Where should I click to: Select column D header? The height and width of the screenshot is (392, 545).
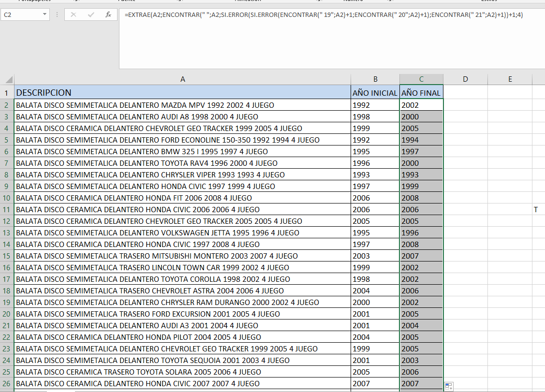465,79
